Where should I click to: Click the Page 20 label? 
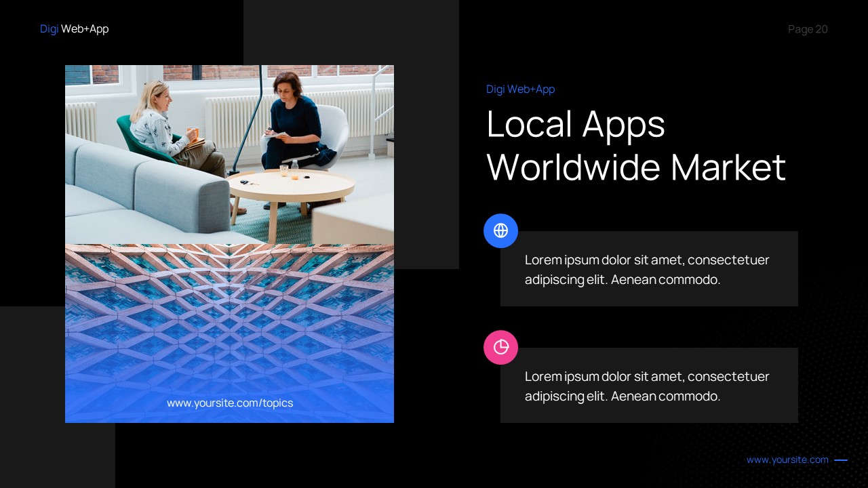coord(808,29)
